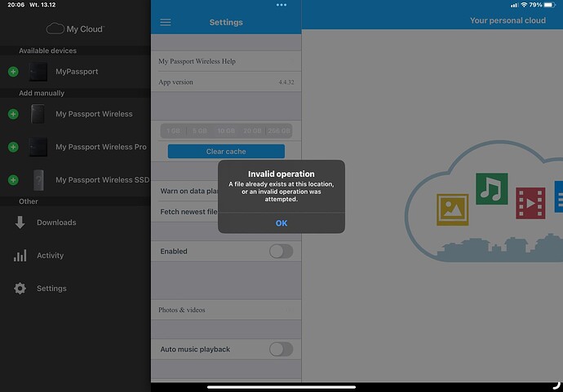Image resolution: width=563 pixels, height=392 pixels.
Task: Choose the 1 GB cache size segment
Action: point(173,131)
